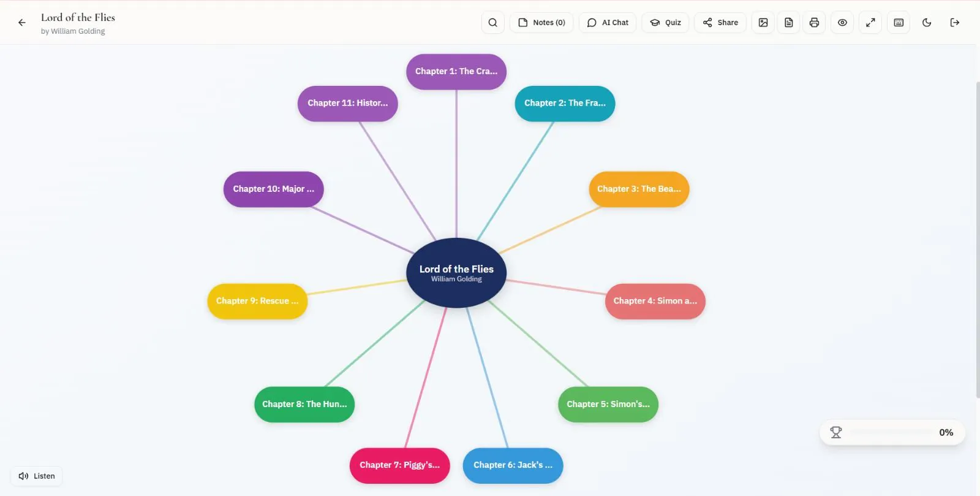980x496 pixels.
Task: Expand the Chapter 5: Simon's... node
Action: 608,405
